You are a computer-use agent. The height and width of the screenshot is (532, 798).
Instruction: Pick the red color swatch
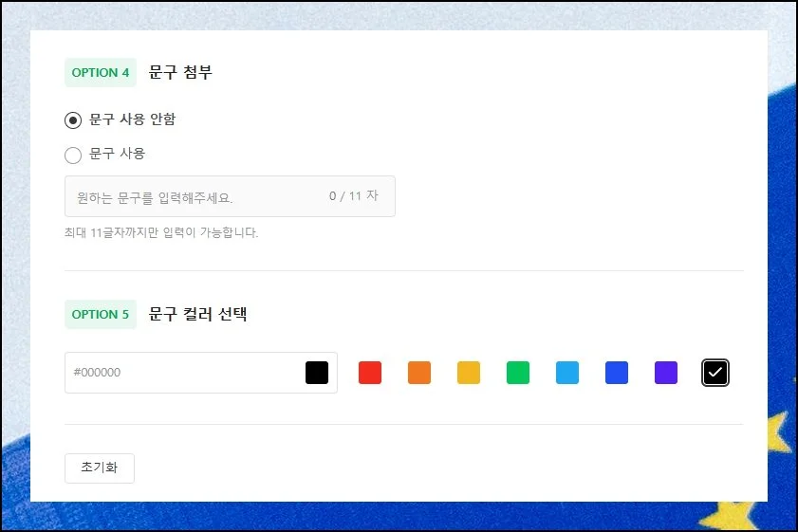point(370,373)
